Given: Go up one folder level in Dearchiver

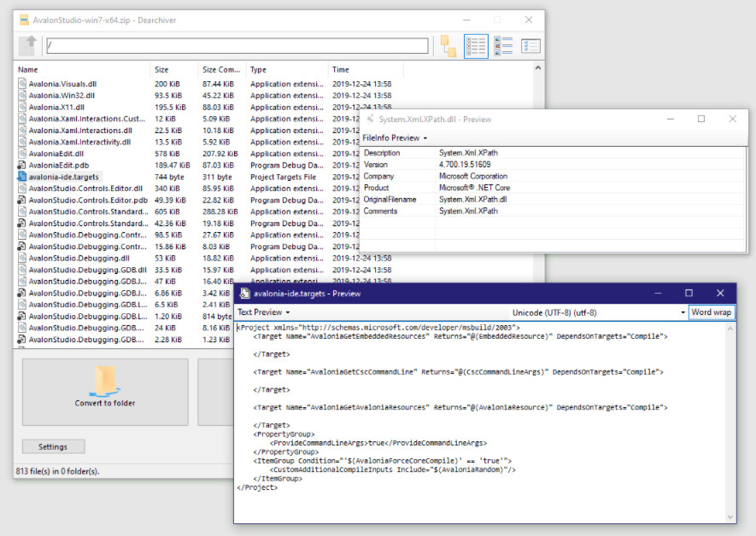Looking at the screenshot, I should (x=29, y=46).
